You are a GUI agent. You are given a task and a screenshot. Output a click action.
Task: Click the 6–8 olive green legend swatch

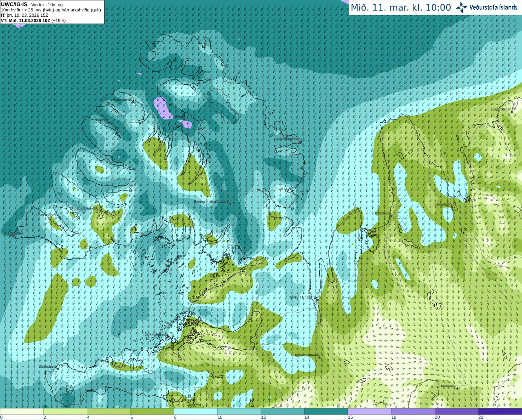(152, 411)
